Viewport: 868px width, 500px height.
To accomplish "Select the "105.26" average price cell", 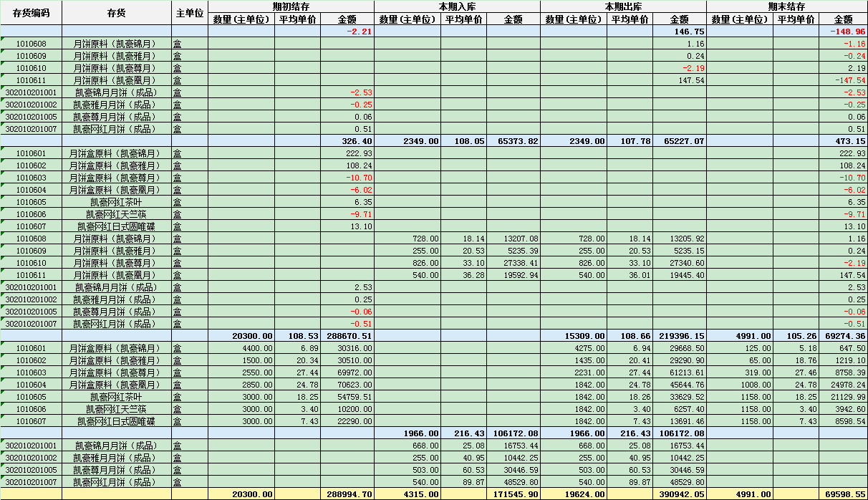I will [x=796, y=336].
